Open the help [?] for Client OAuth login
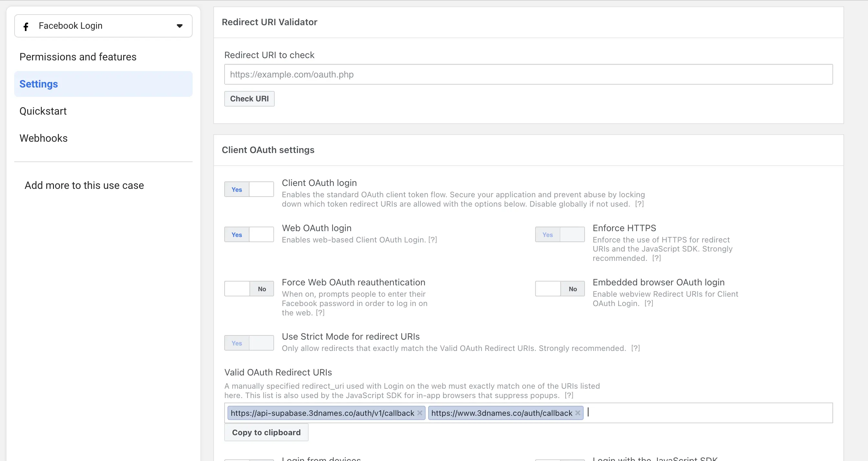The height and width of the screenshot is (461, 868). pos(639,204)
